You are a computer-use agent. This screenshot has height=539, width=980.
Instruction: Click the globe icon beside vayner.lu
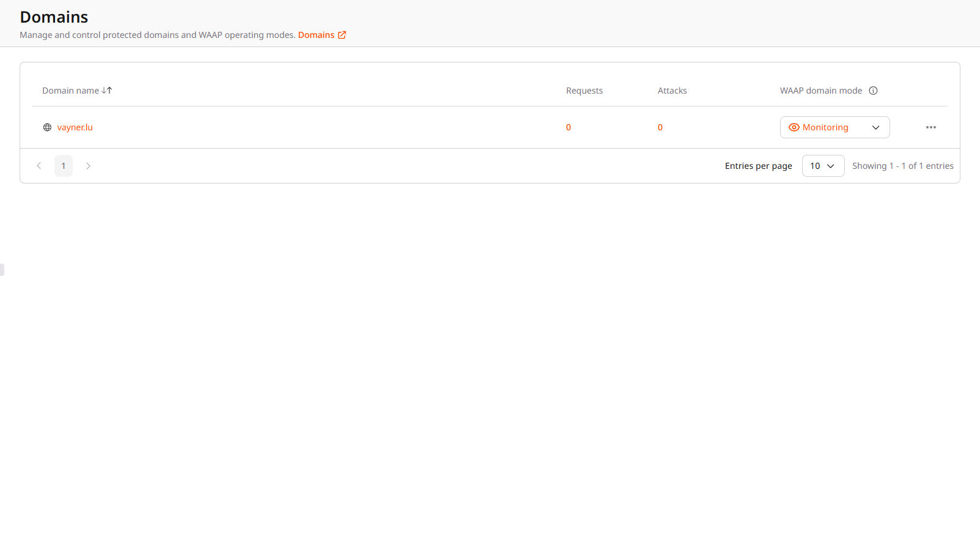tap(47, 127)
